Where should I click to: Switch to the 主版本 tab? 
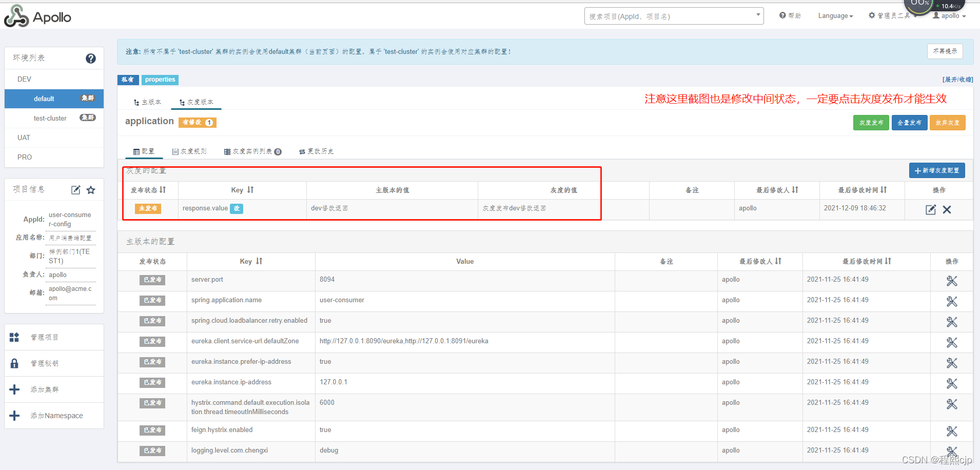[147, 102]
